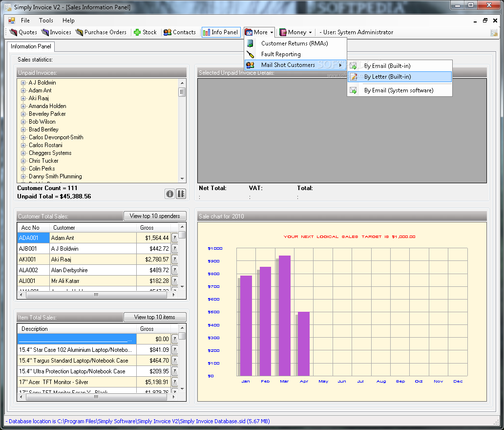Choose Fault Reporting menu entry
This screenshot has height=430, width=504.
tap(281, 54)
